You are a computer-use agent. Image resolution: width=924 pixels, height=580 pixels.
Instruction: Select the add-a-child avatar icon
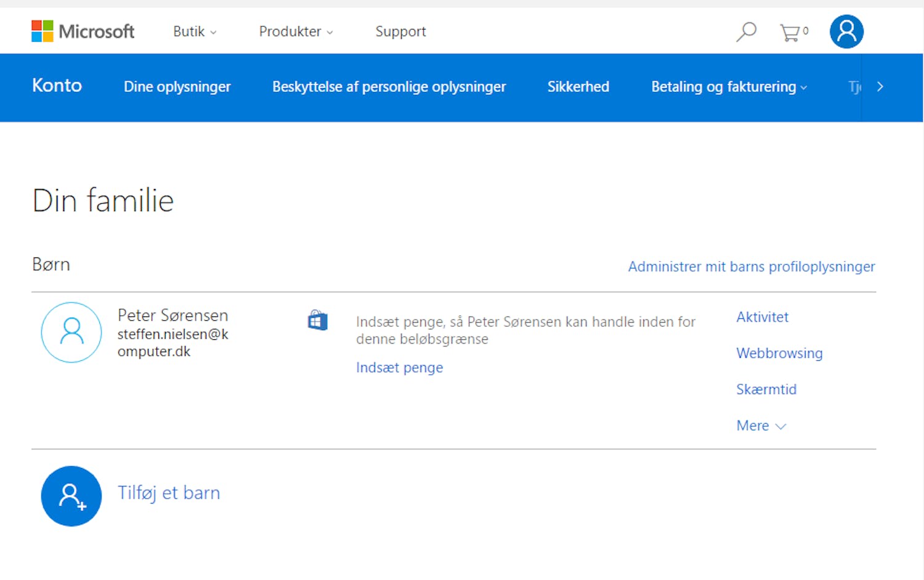[71, 496]
